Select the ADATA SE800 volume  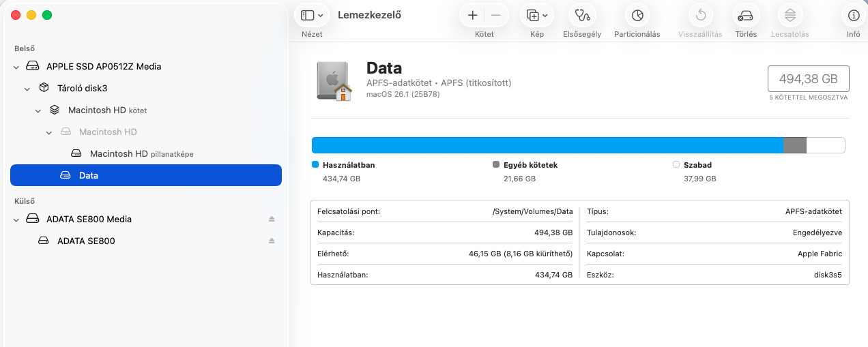pos(146,241)
